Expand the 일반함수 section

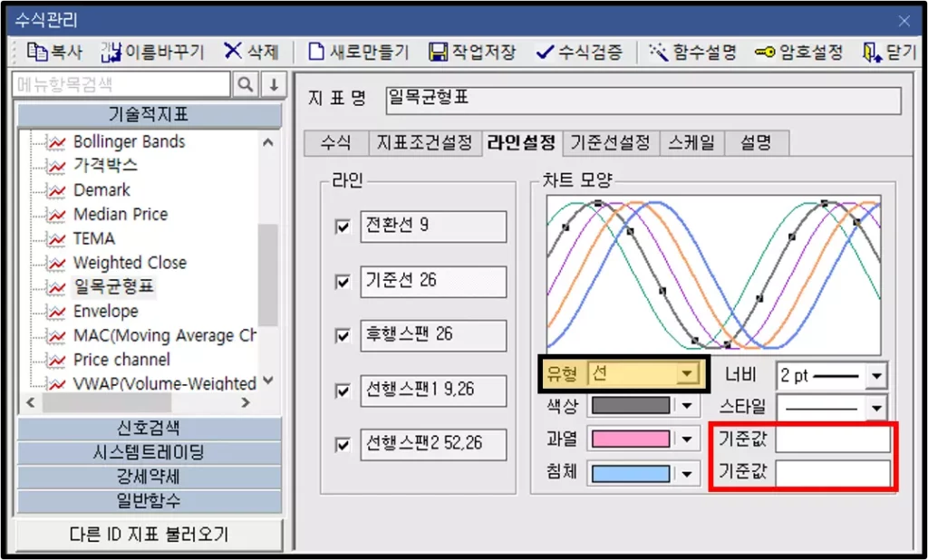[150, 501]
